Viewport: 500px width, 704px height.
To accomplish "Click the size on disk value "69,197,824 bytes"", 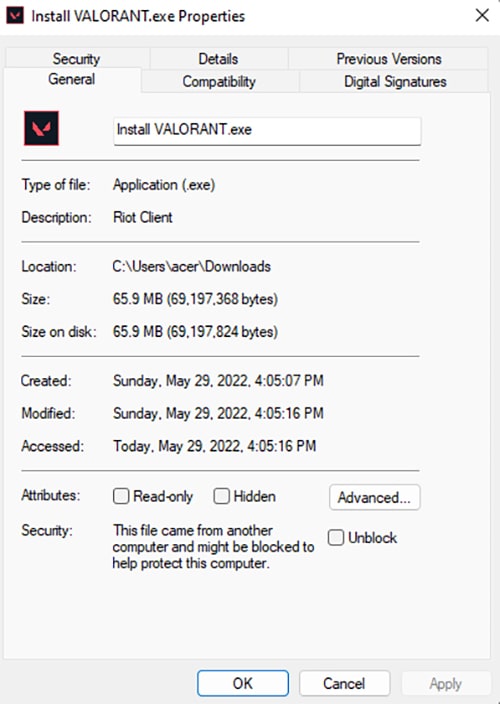I will (x=222, y=332).
